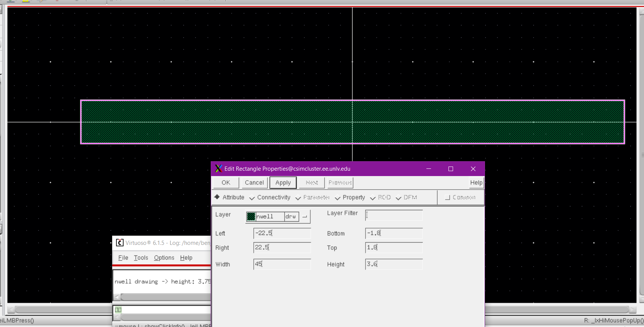Image resolution: width=644 pixels, height=327 pixels.
Task: Open the Tools menu in log window
Action: coord(141,258)
